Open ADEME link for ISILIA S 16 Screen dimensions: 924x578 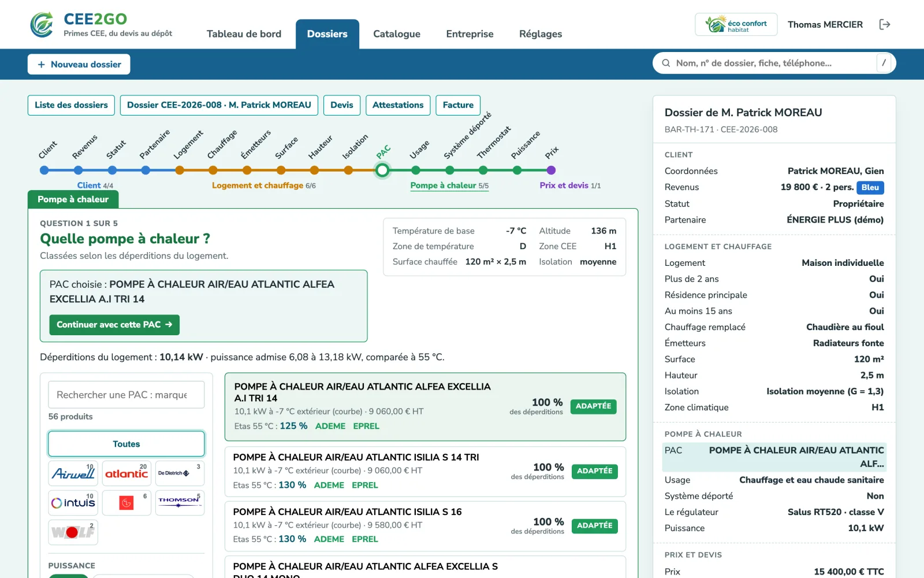(x=329, y=539)
